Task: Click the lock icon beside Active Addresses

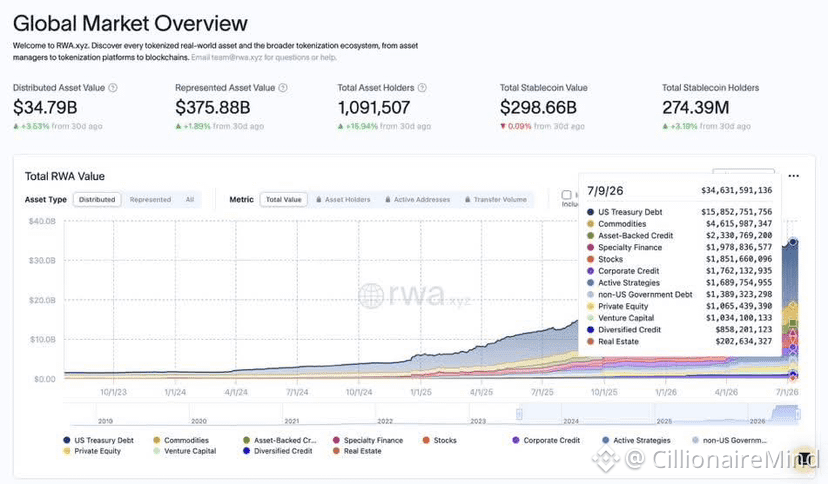Action: tap(388, 200)
